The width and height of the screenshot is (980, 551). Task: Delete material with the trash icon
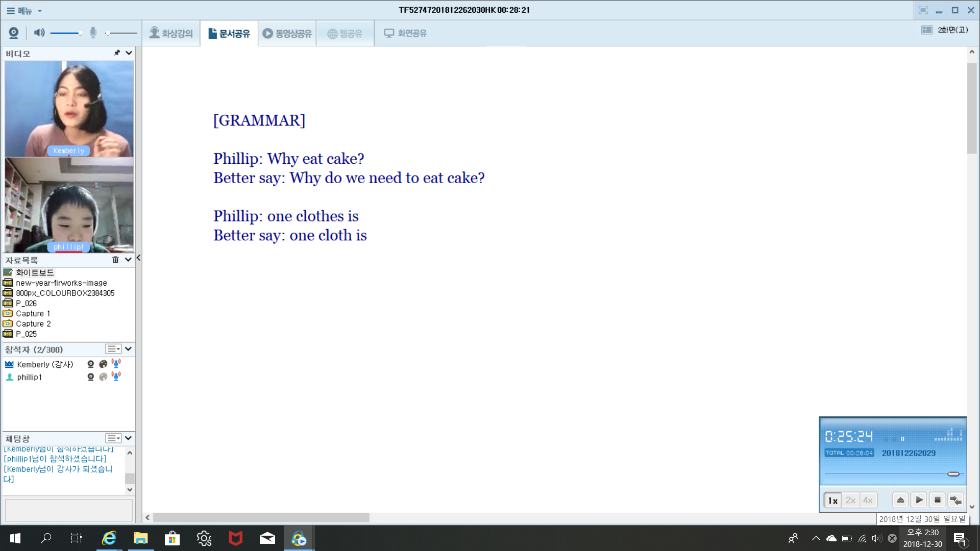(115, 260)
